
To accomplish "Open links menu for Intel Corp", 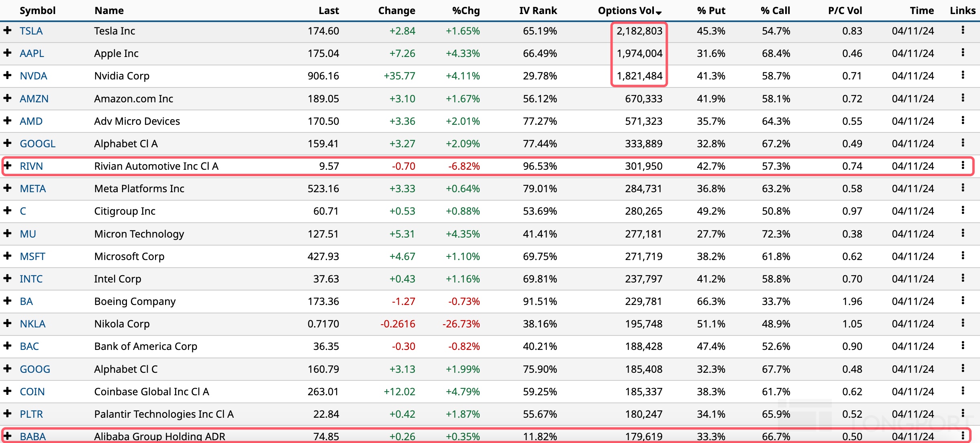I will 963,278.
